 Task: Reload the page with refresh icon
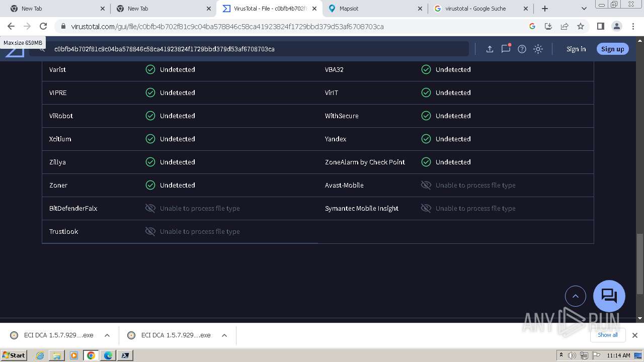(x=43, y=26)
